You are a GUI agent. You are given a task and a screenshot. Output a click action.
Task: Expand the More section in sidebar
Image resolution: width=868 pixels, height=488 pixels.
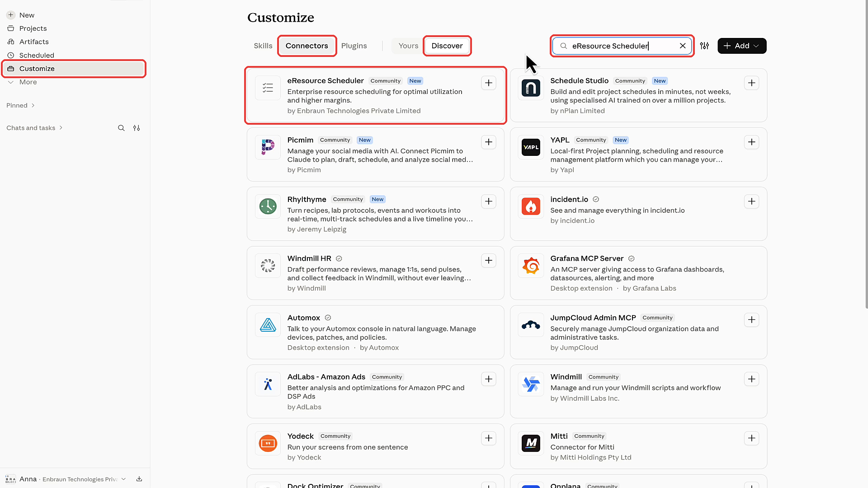28,82
